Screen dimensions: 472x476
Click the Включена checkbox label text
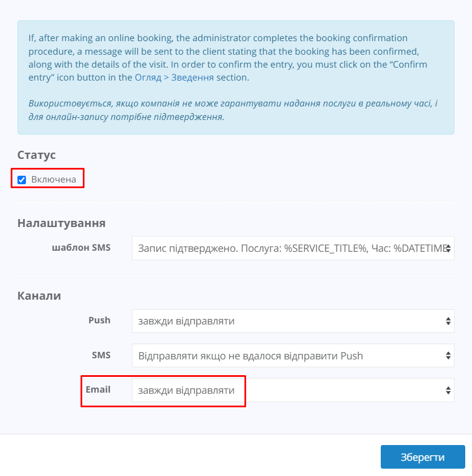pos(54,179)
